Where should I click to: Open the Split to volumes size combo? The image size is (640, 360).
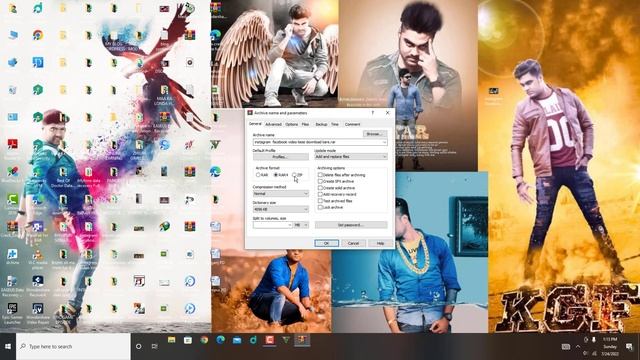(273, 225)
